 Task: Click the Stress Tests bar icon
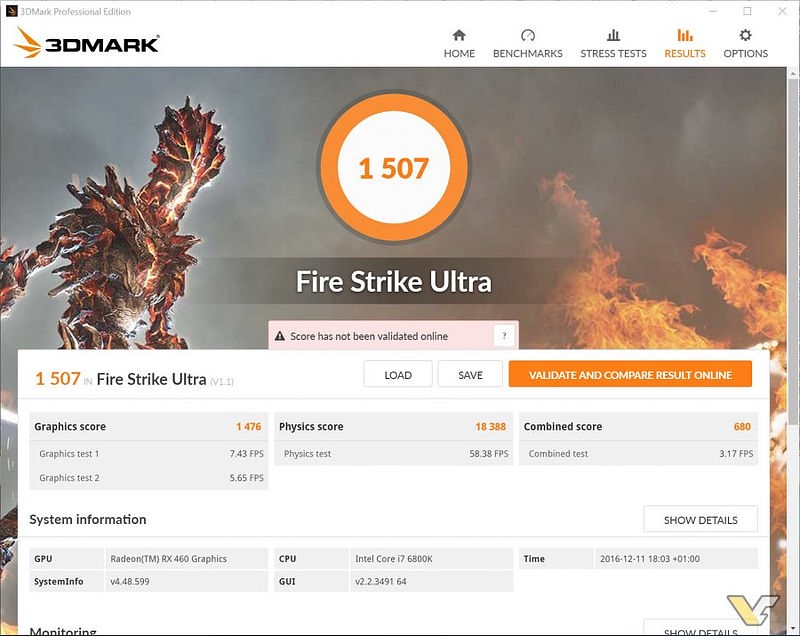pyautogui.click(x=613, y=35)
